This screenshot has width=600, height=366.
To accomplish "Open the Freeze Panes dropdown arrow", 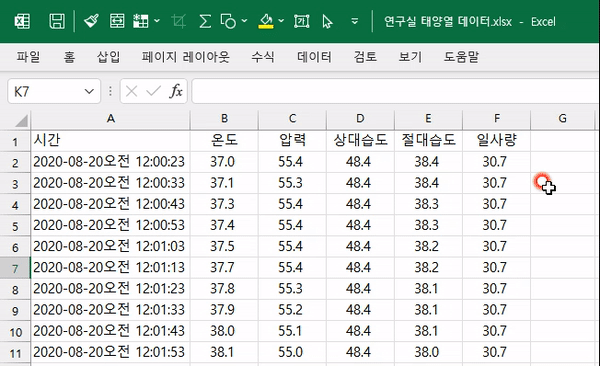I will 157,21.
